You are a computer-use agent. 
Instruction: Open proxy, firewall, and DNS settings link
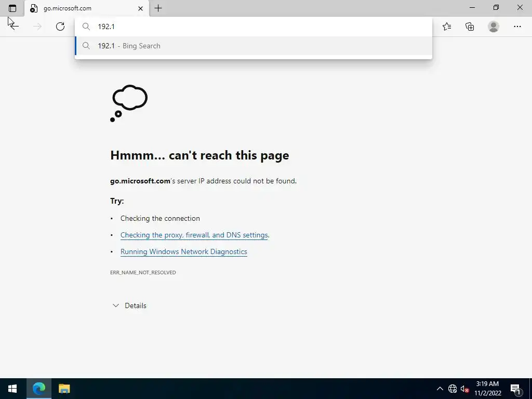[x=194, y=235]
